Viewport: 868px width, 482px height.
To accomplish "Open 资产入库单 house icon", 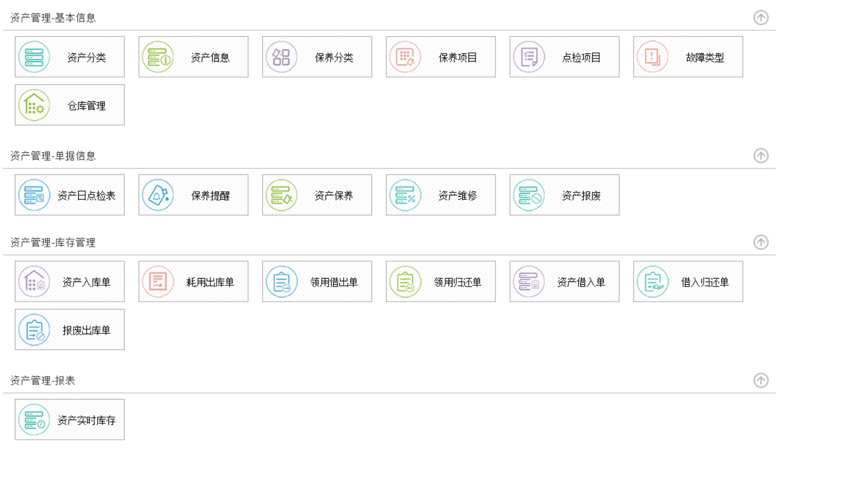I will point(34,281).
